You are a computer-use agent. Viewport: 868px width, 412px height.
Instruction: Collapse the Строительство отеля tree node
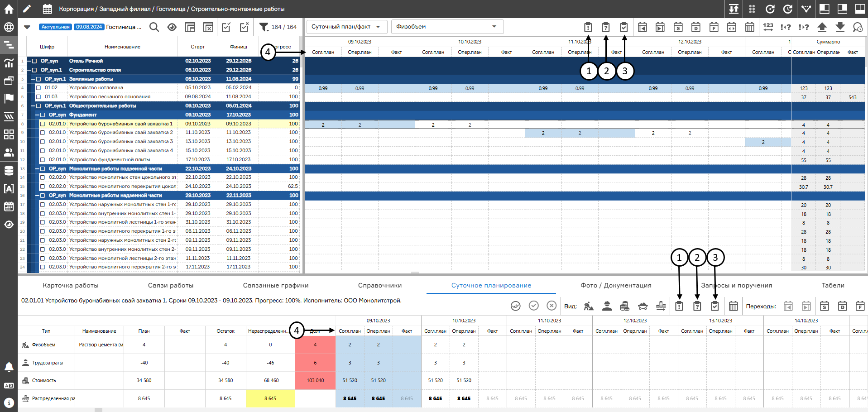(x=29, y=70)
